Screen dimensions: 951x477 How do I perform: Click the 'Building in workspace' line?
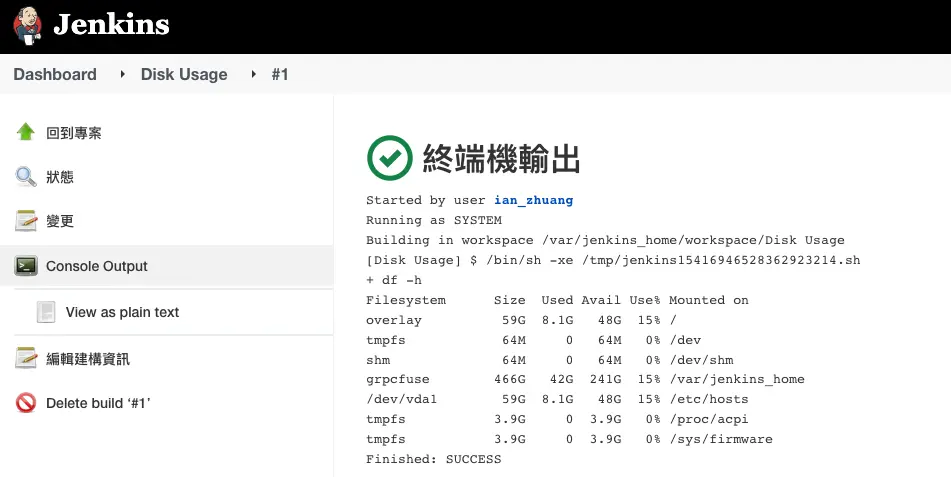coord(605,240)
